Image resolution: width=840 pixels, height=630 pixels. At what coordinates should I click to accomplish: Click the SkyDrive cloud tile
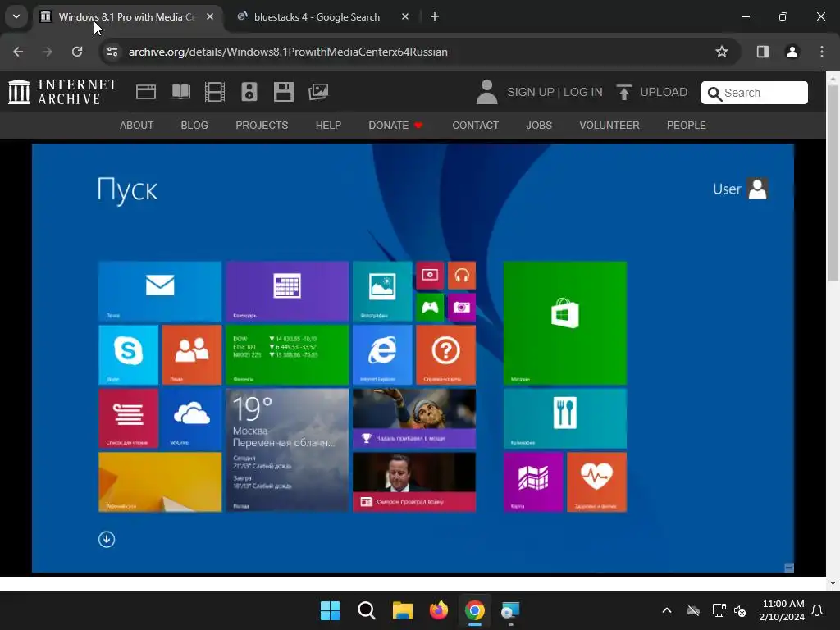(x=192, y=418)
